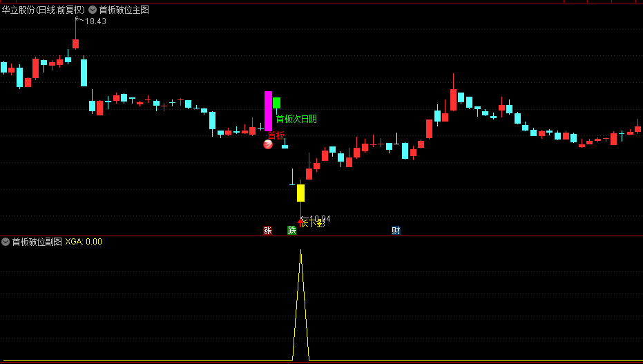
Task: Click the blue 财 marker icon
Action: pos(396,231)
